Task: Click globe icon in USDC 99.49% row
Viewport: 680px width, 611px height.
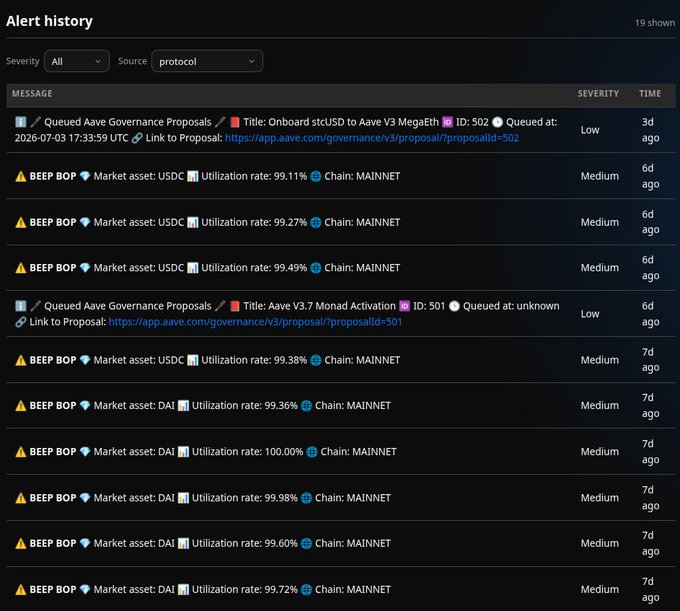Action: point(316,268)
